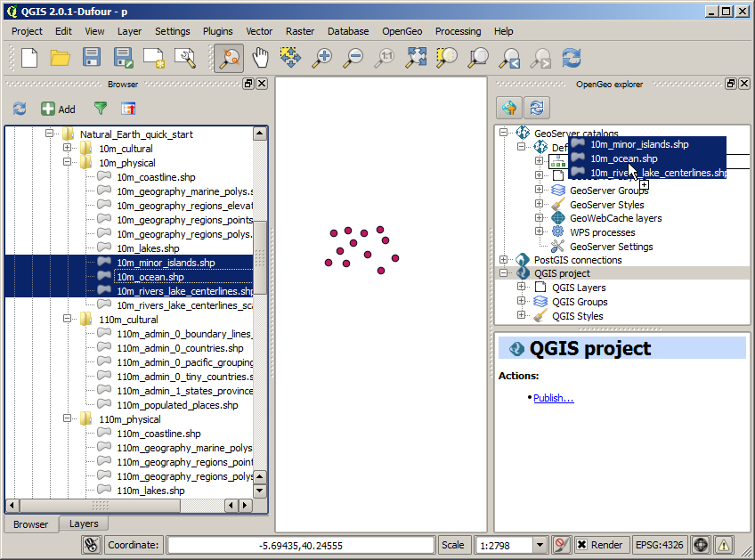Image resolution: width=755 pixels, height=560 pixels.
Task: Click the Zoom Full extent icon
Action: pos(416,58)
